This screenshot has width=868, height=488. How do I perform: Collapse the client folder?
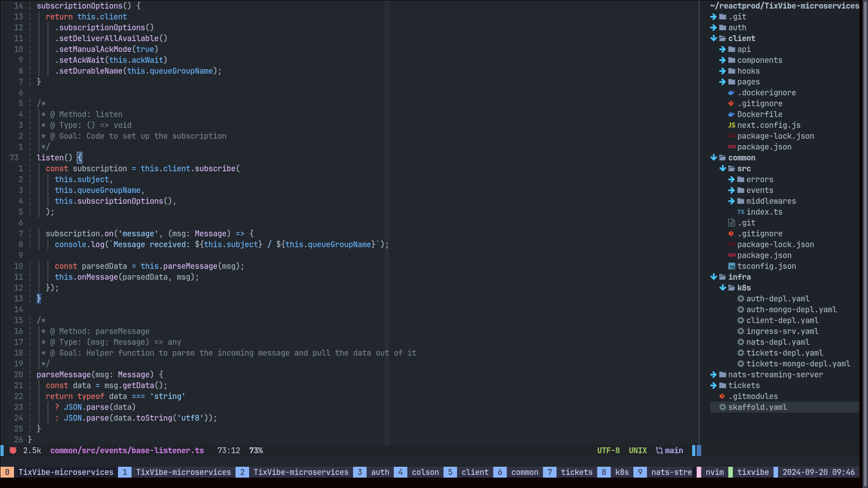(713, 38)
